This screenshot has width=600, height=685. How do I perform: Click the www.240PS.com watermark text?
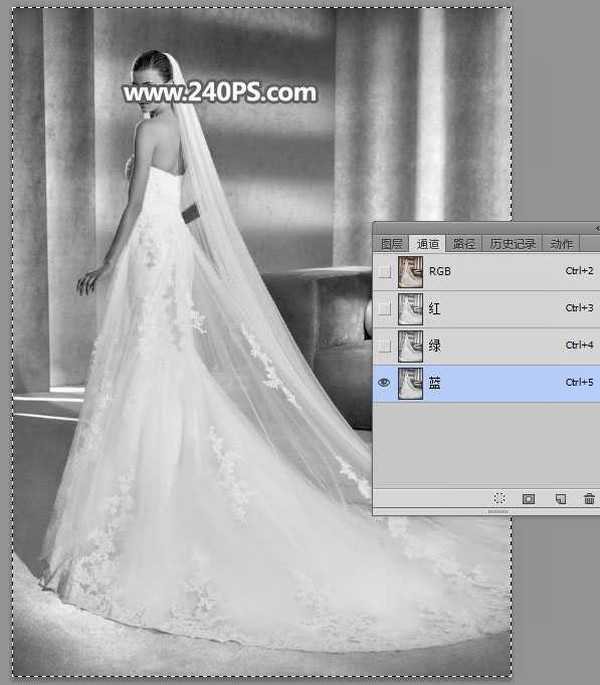219,94
